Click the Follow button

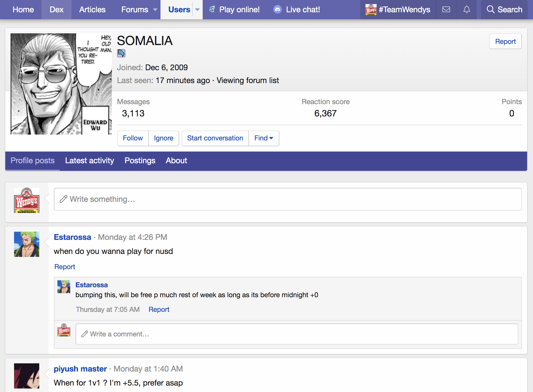[133, 138]
